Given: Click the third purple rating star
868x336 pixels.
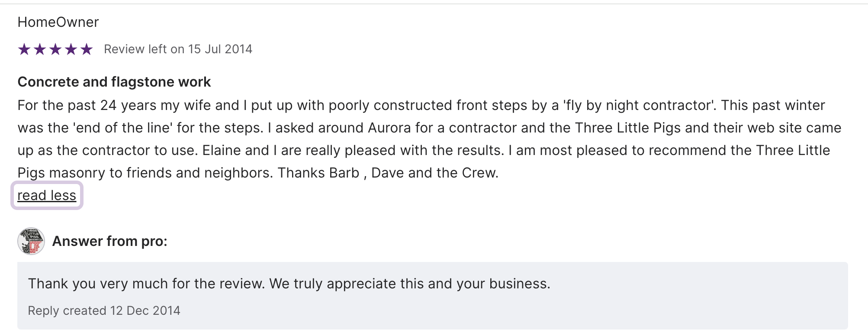Looking at the screenshot, I should pyautogui.click(x=55, y=49).
